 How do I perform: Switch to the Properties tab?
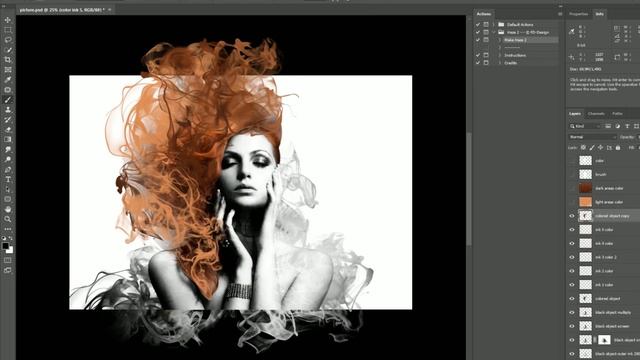(578, 14)
